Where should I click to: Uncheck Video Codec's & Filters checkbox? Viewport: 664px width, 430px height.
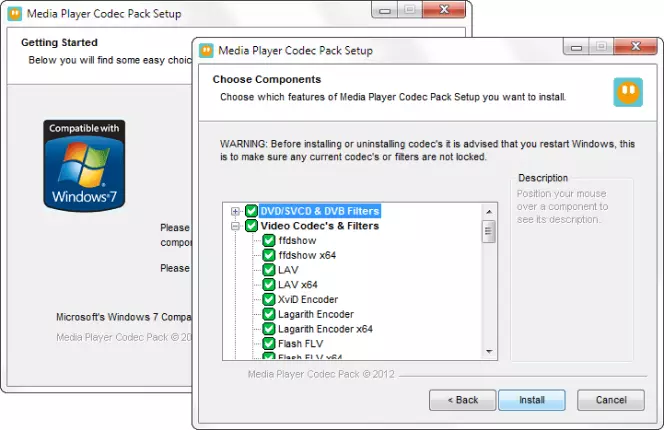(252, 226)
